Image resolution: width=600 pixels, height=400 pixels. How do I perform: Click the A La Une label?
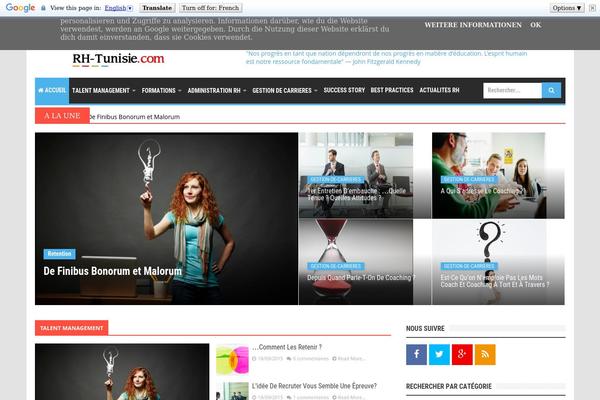click(62, 116)
